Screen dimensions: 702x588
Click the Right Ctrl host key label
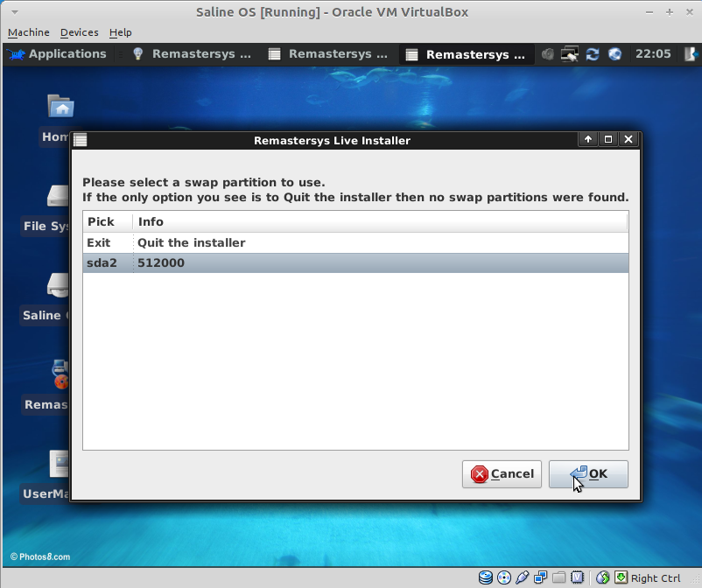[656, 578]
